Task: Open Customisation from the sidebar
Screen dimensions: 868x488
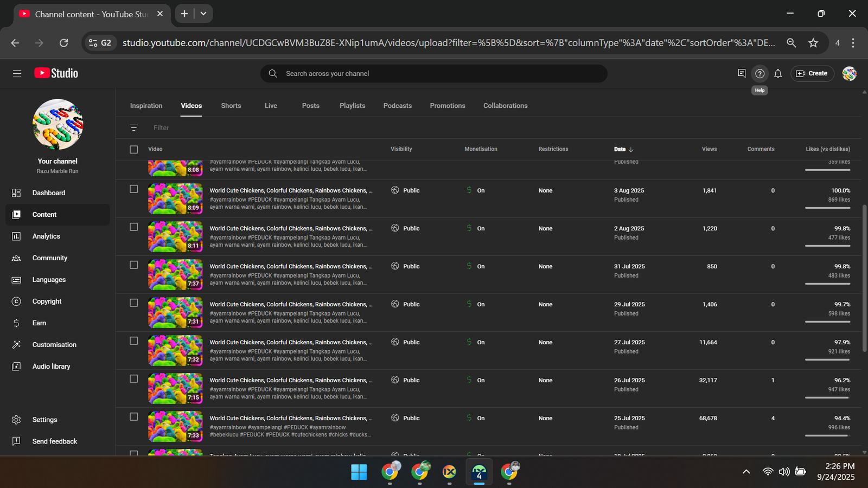Action: (x=54, y=345)
